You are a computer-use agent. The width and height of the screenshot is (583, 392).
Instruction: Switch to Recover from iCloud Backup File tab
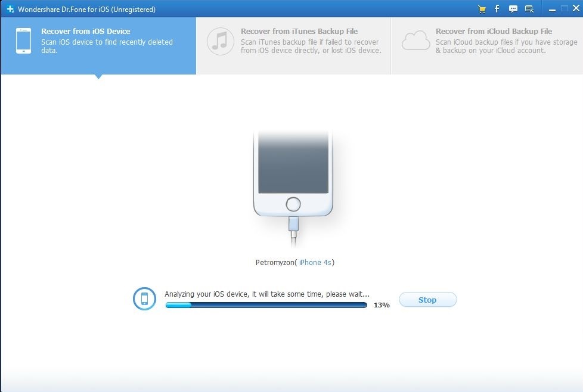point(487,46)
